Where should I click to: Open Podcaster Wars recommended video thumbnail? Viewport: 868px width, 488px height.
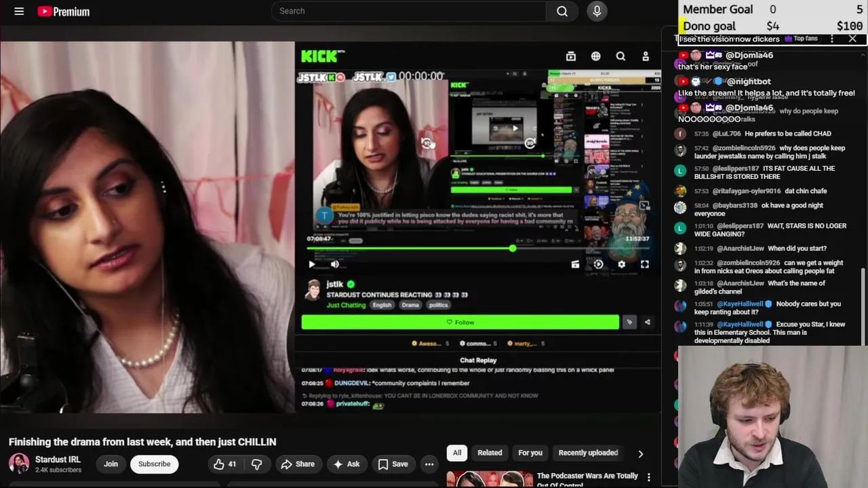(490, 479)
